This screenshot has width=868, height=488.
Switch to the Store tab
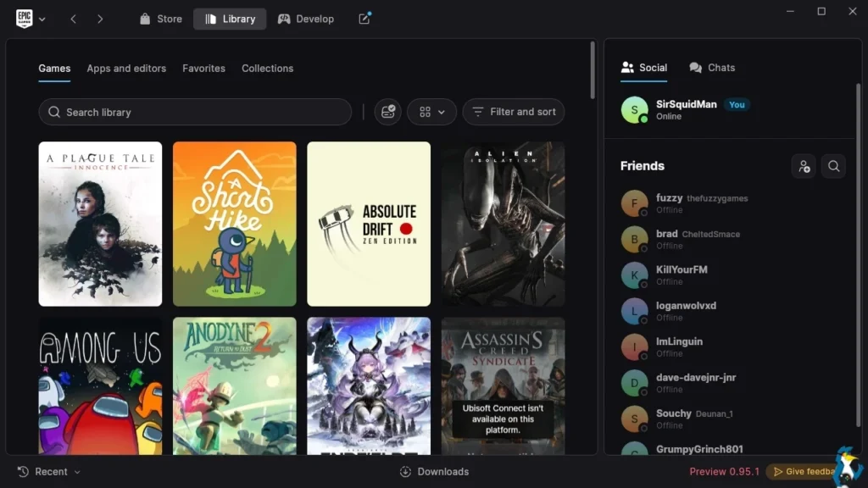point(160,19)
